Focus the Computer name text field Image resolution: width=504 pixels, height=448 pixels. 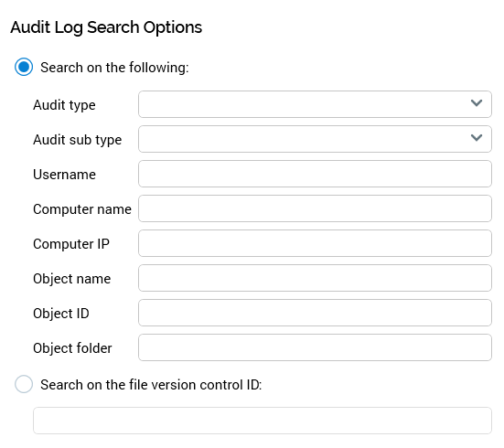pos(315,208)
